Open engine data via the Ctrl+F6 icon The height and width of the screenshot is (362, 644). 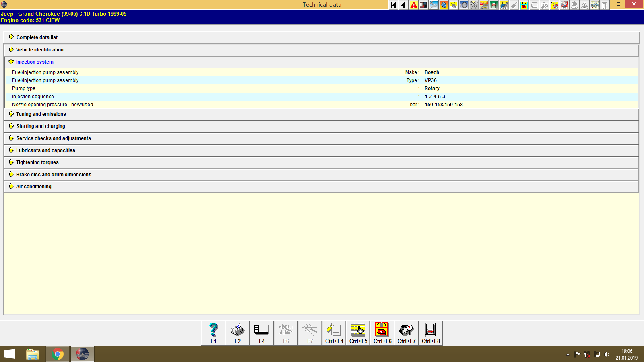pyautogui.click(x=382, y=332)
